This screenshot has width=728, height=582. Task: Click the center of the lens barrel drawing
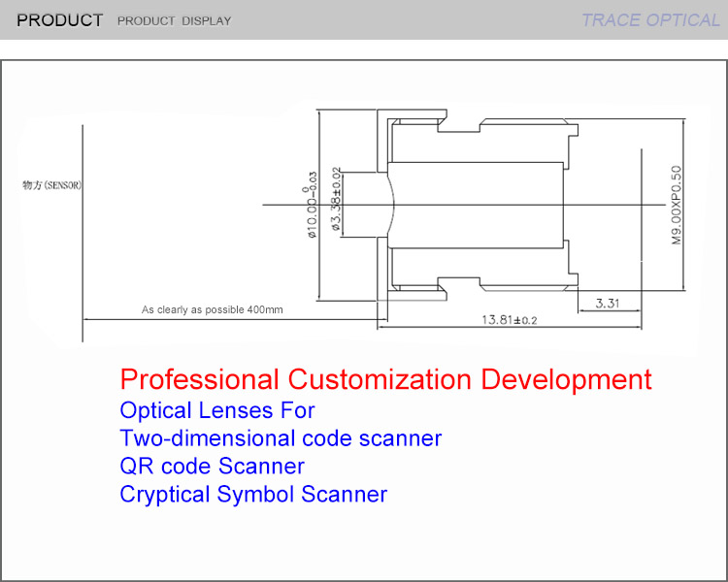point(476,205)
